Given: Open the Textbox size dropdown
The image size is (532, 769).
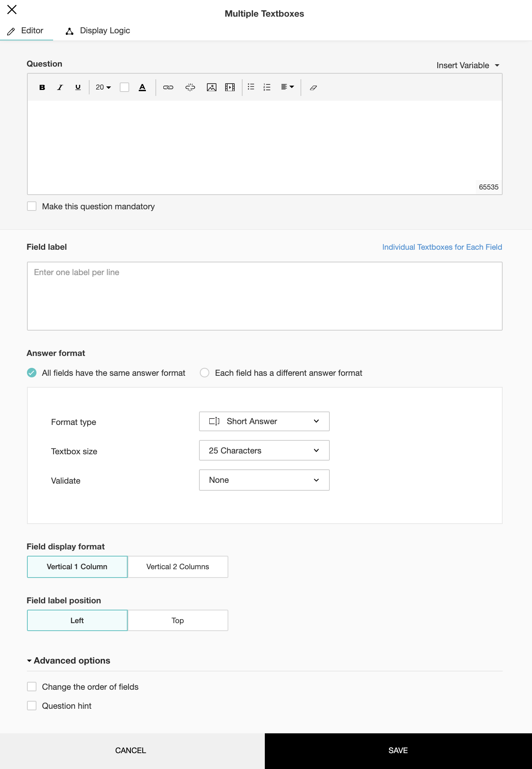Looking at the screenshot, I should click(x=264, y=450).
